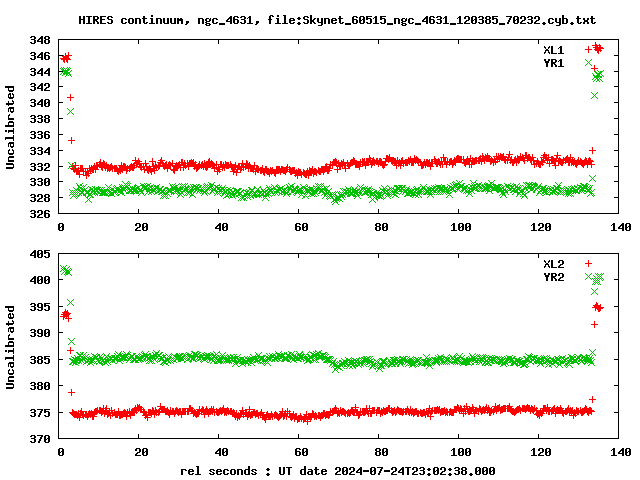640x480 pixels.
Task: Click y-axis value 330 on the top plot
Action: (x=40, y=182)
